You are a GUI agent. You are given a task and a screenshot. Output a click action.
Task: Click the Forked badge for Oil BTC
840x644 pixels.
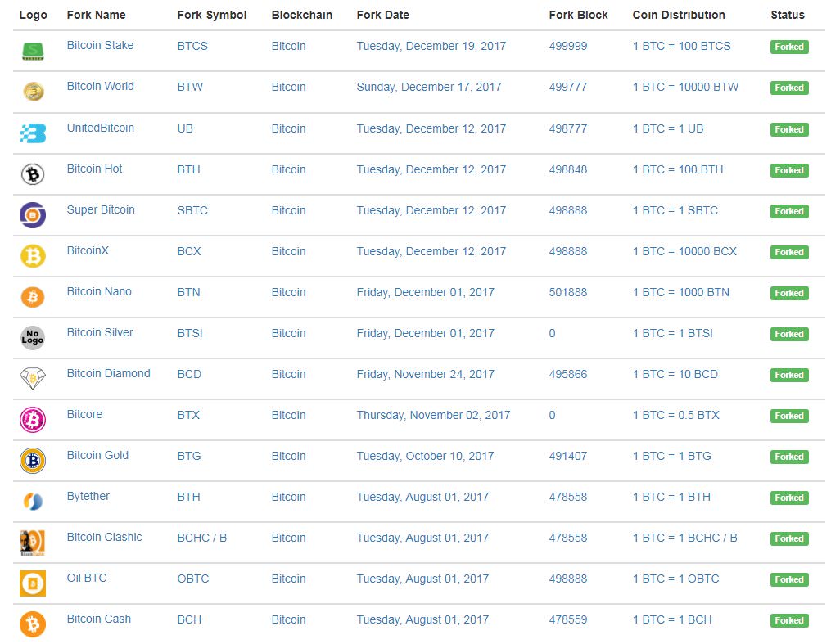point(789,579)
